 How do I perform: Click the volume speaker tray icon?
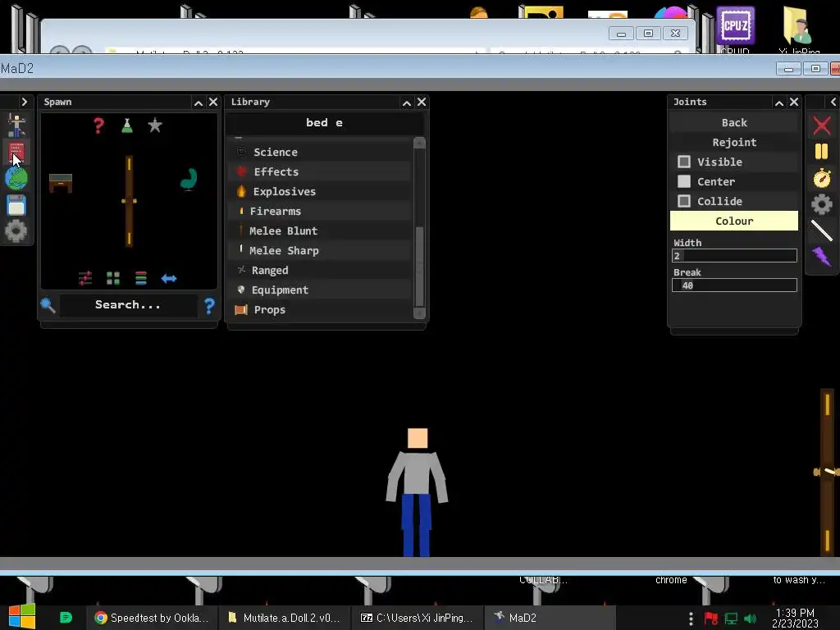pyautogui.click(x=750, y=619)
